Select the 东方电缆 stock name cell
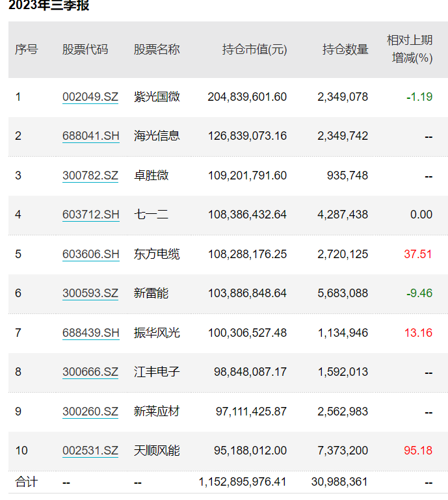The height and width of the screenshot is (500, 448). click(157, 254)
